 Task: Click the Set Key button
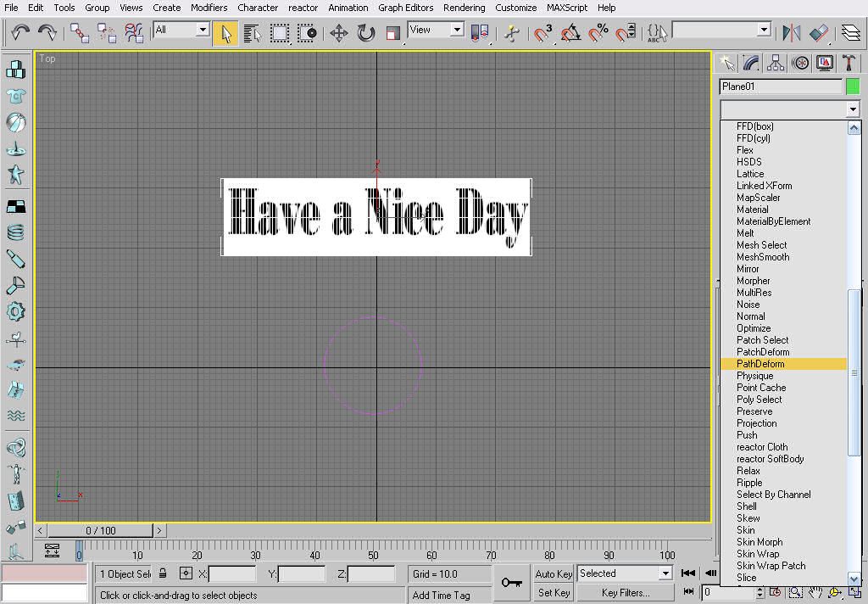554,592
